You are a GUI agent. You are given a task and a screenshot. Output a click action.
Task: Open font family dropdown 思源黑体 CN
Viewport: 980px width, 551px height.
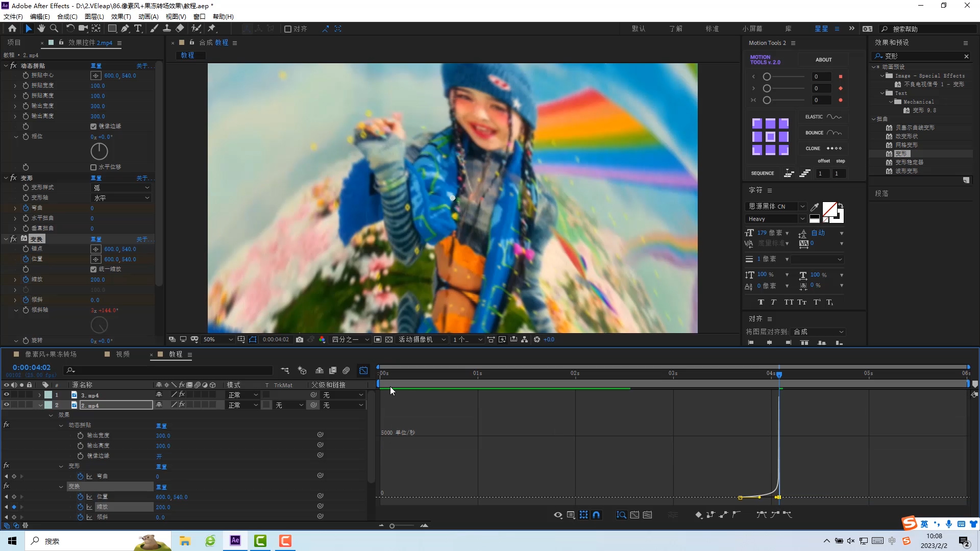(x=776, y=207)
